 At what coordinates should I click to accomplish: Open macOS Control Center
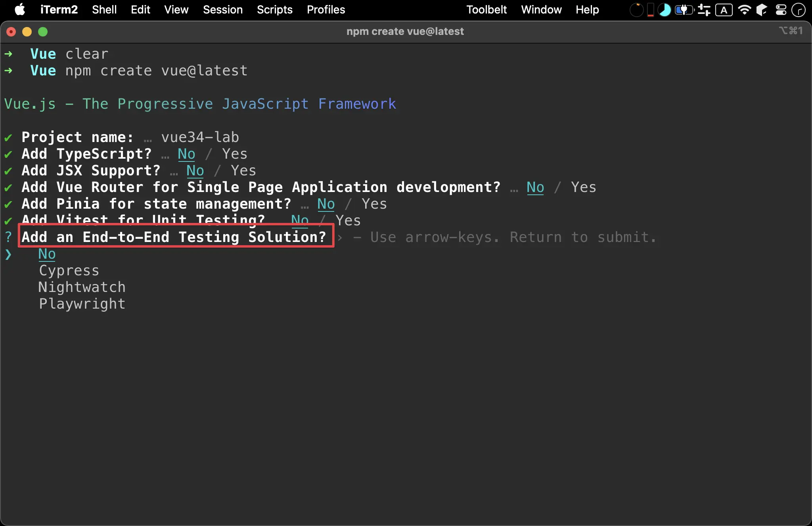781,10
